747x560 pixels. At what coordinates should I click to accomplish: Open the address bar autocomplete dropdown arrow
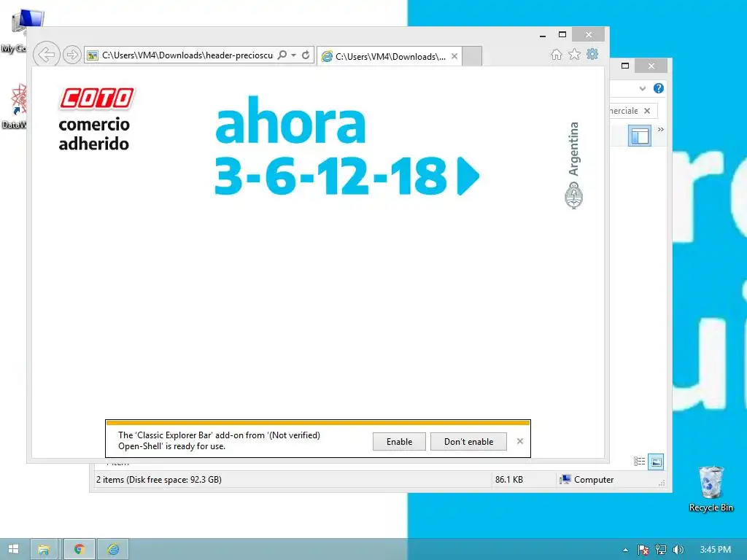click(x=293, y=55)
